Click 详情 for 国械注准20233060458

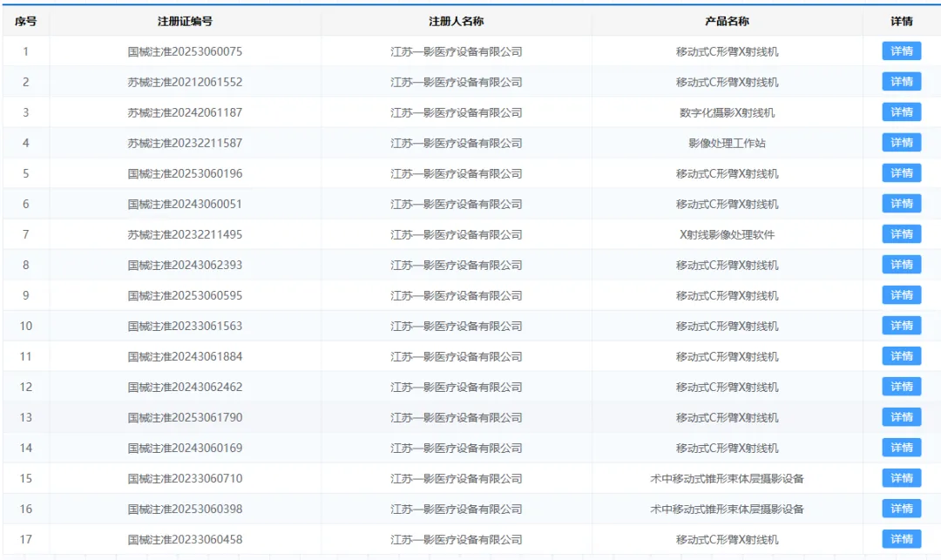pos(902,539)
